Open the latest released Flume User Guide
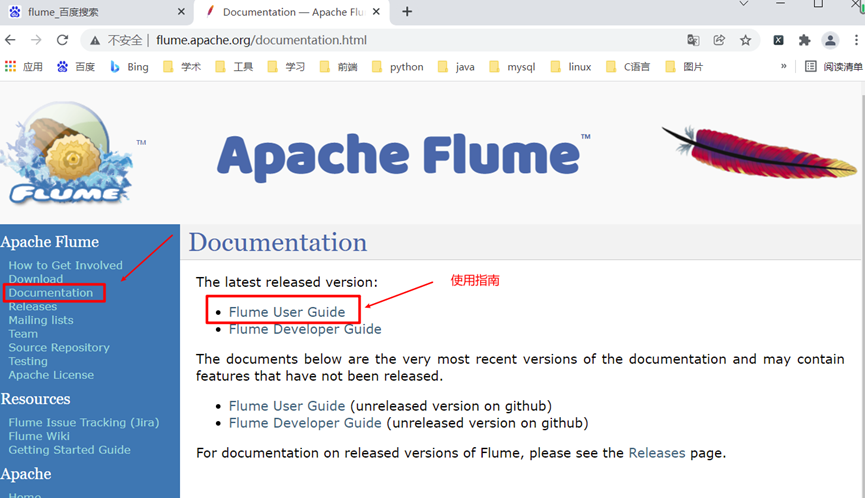 click(x=287, y=312)
